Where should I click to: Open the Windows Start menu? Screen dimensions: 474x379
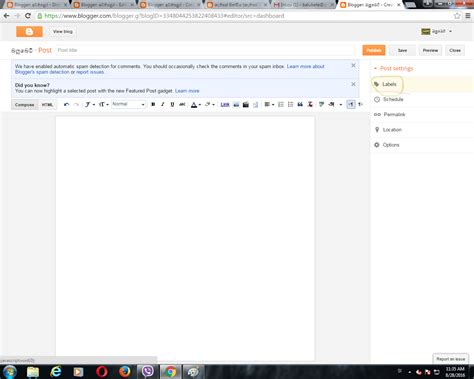(x=10, y=371)
